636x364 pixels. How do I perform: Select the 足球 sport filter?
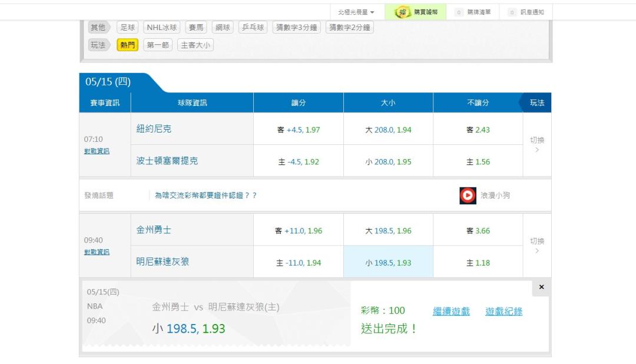pos(128,27)
